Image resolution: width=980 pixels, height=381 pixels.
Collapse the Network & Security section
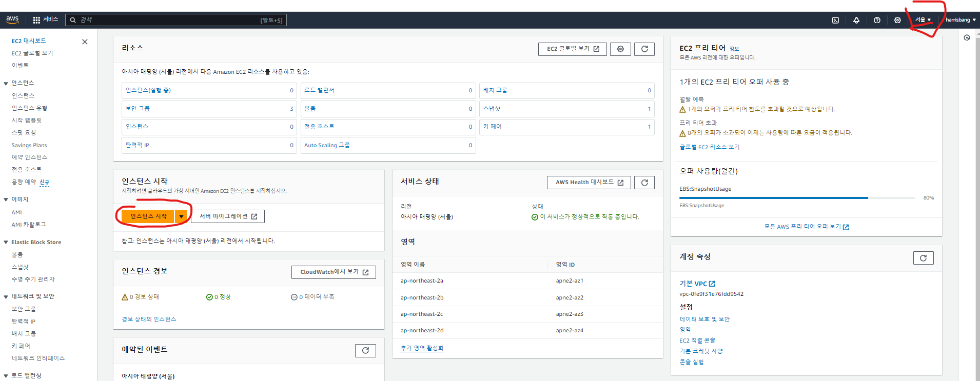pyautogui.click(x=6, y=296)
